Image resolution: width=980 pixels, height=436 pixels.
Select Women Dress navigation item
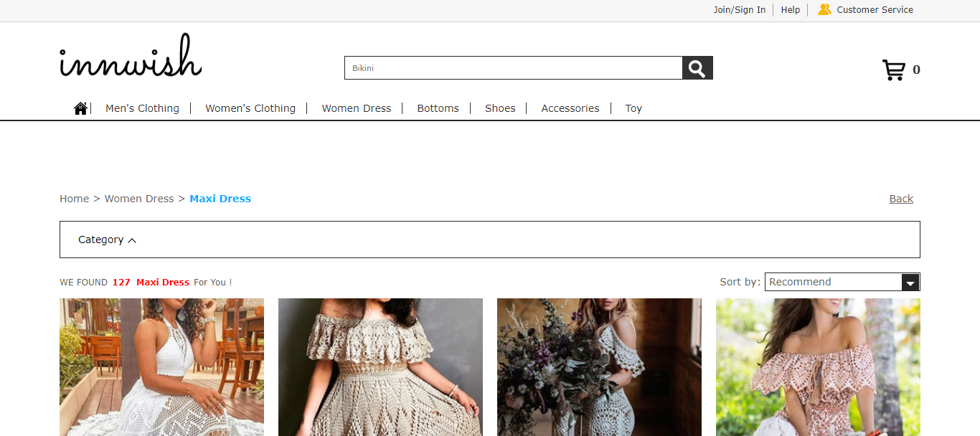(x=357, y=108)
